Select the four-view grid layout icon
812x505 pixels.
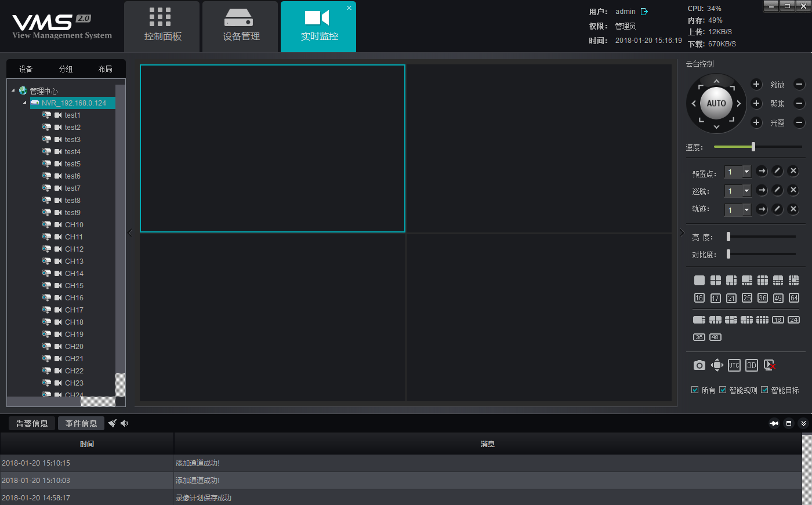click(x=716, y=280)
